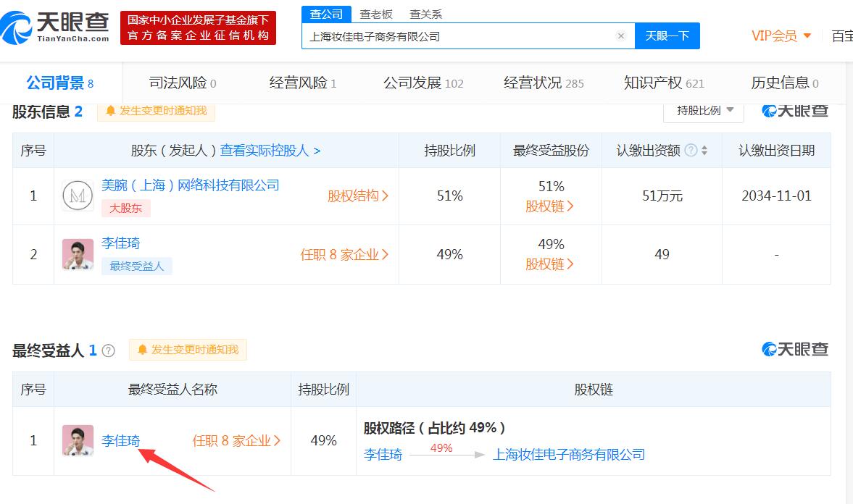Open 查看实际控股人 link
Viewport: 853px width, 504px height.
(x=270, y=151)
